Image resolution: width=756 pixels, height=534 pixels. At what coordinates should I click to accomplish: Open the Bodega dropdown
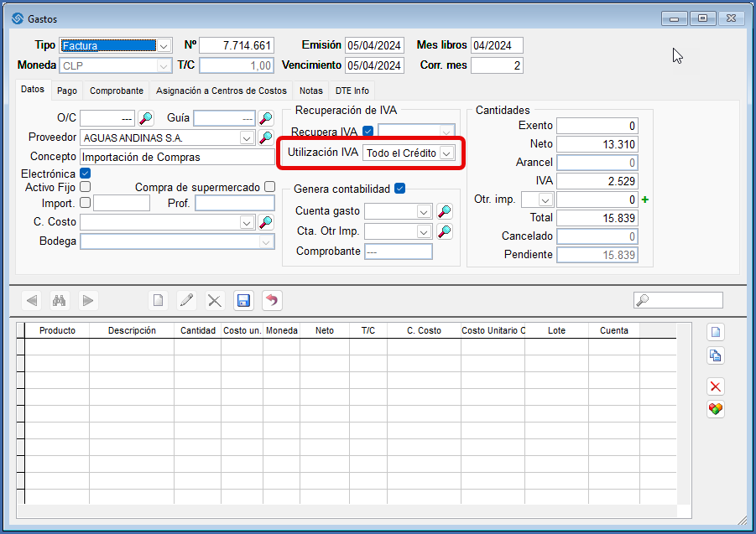coord(266,241)
